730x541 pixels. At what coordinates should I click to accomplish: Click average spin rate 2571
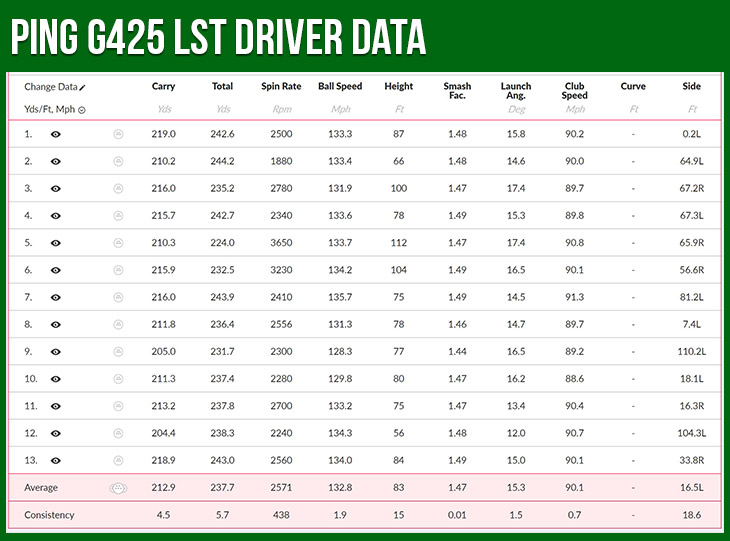click(281, 487)
